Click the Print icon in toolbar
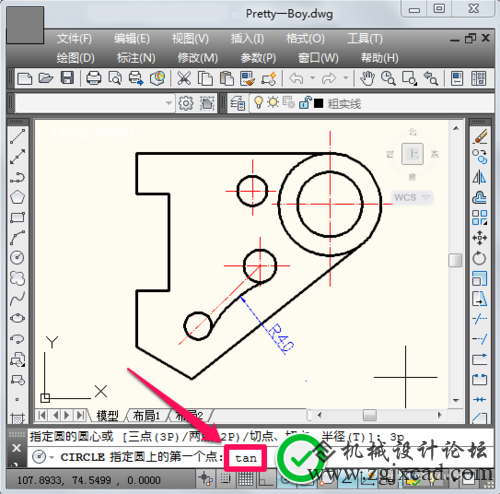500x494 pixels. tap(93, 78)
